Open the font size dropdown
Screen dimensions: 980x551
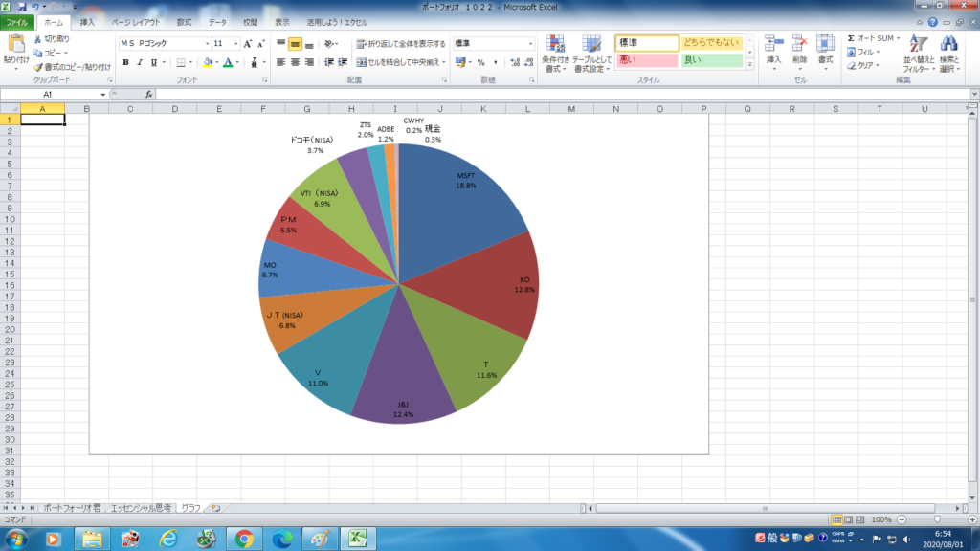click(x=235, y=44)
